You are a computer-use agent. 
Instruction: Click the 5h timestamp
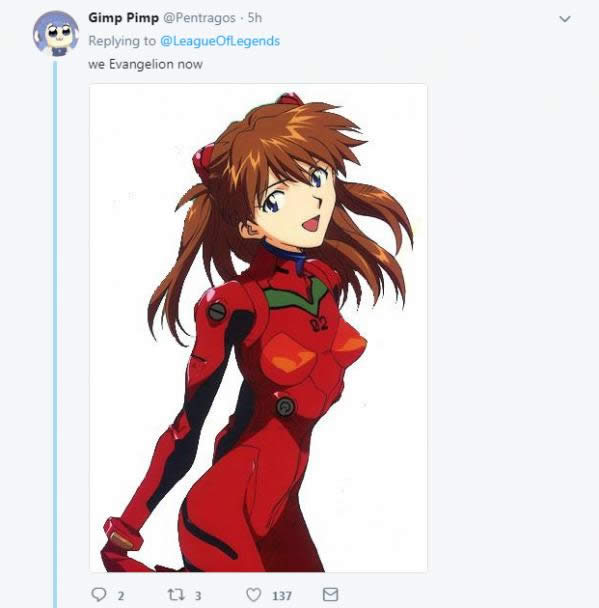point(255,18)
